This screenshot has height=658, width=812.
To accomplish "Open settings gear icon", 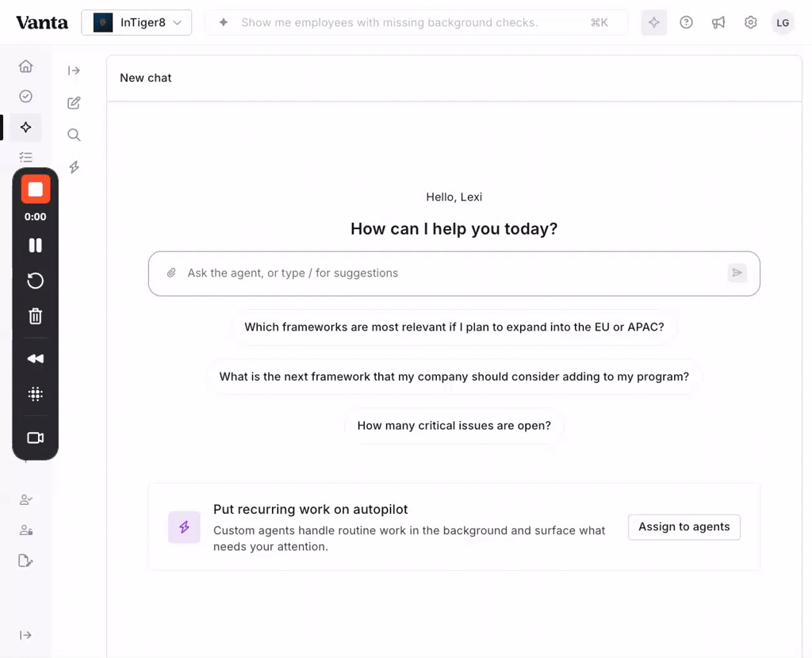I will [x=750, y=22].
